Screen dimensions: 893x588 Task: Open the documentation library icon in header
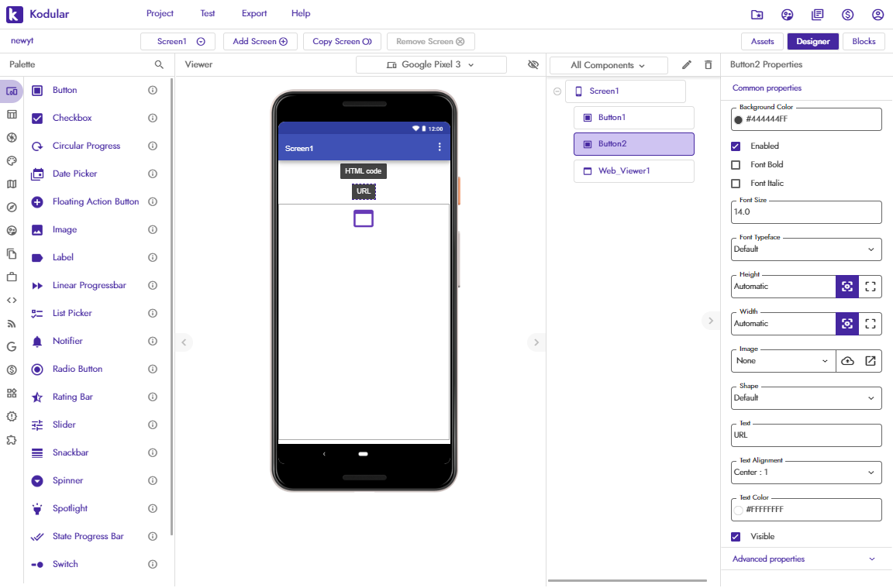[817, 15]
